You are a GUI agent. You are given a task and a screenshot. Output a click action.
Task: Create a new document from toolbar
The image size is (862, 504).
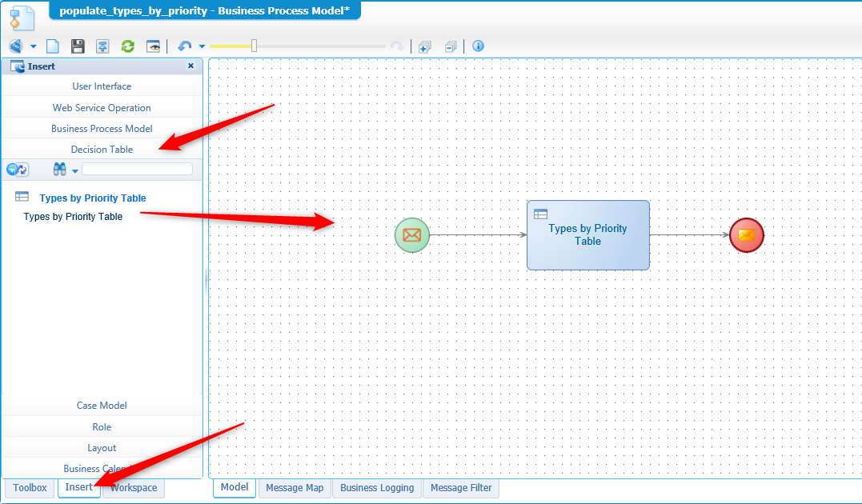tap(53, 46)
